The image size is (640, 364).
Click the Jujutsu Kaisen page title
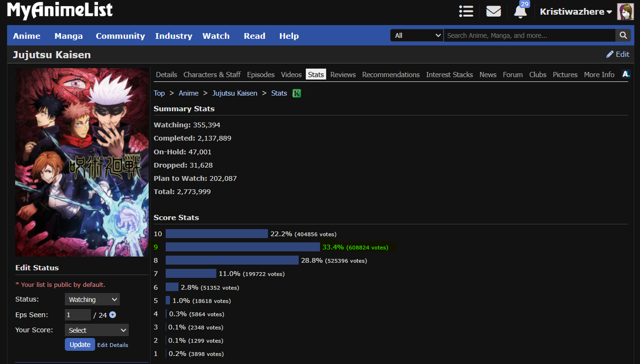(52, 54)
